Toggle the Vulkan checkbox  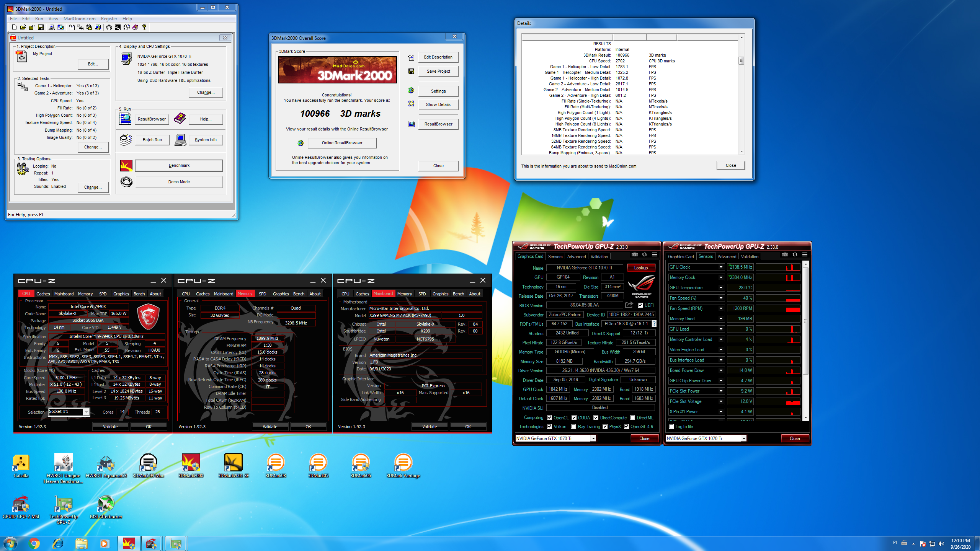pyautogui.click(x=550, y=426)
